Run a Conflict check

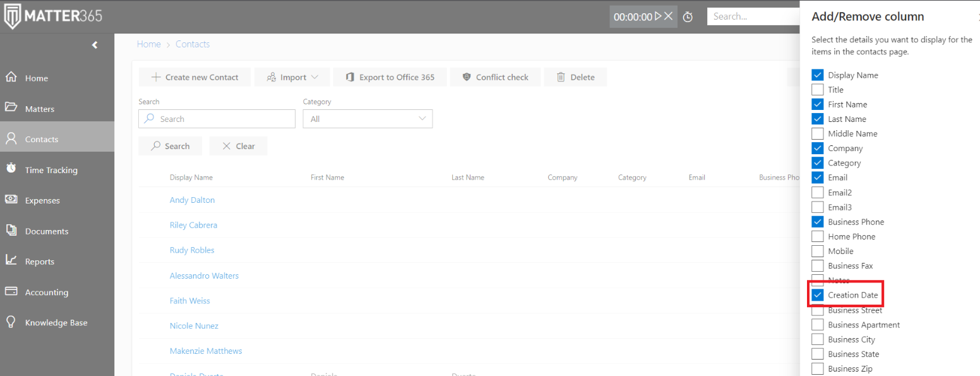[495, 77]
